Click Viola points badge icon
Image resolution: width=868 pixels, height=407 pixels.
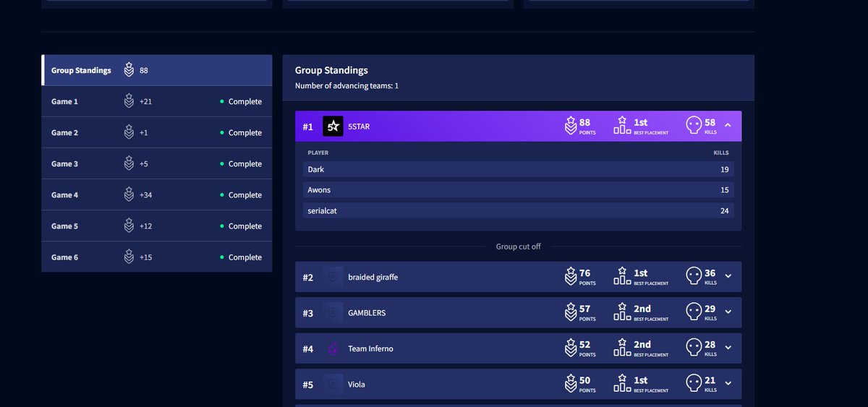pos(571,383)
